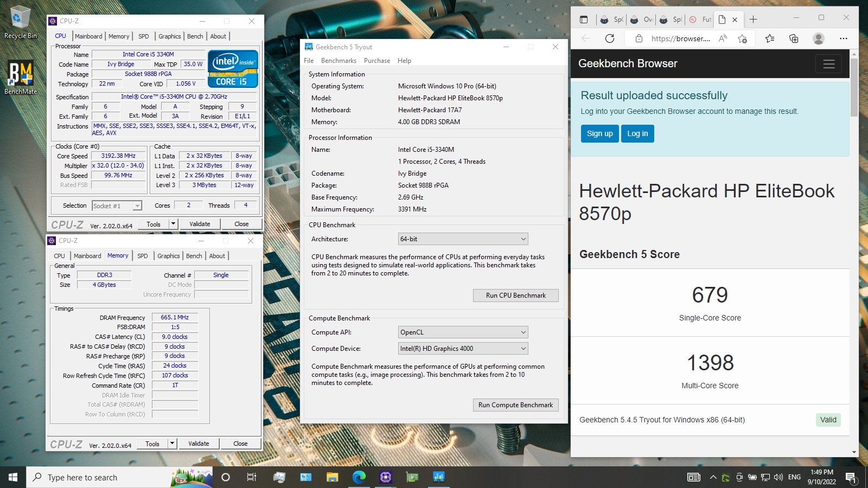Open the Help menu in Geekbench
Screen dimensions: 868x488
tap(404, 61)
